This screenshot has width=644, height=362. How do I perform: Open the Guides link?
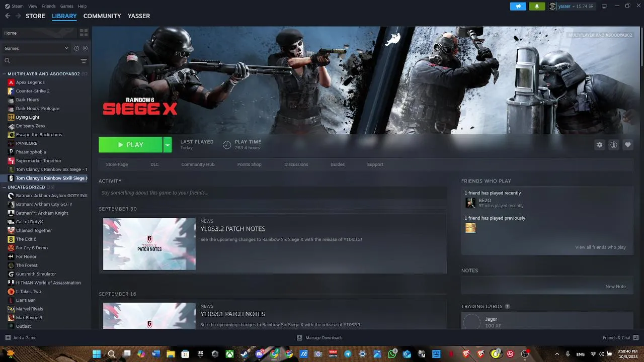coord(338,164)
